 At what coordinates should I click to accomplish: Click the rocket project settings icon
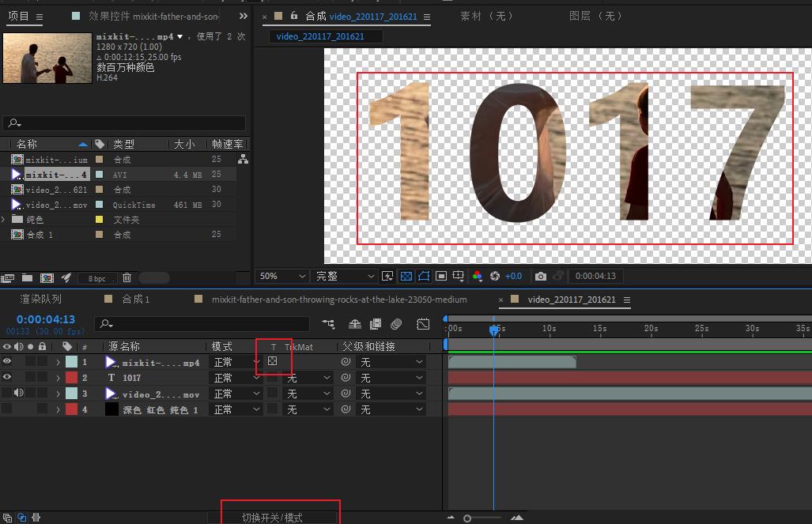[x=66, y=278]
